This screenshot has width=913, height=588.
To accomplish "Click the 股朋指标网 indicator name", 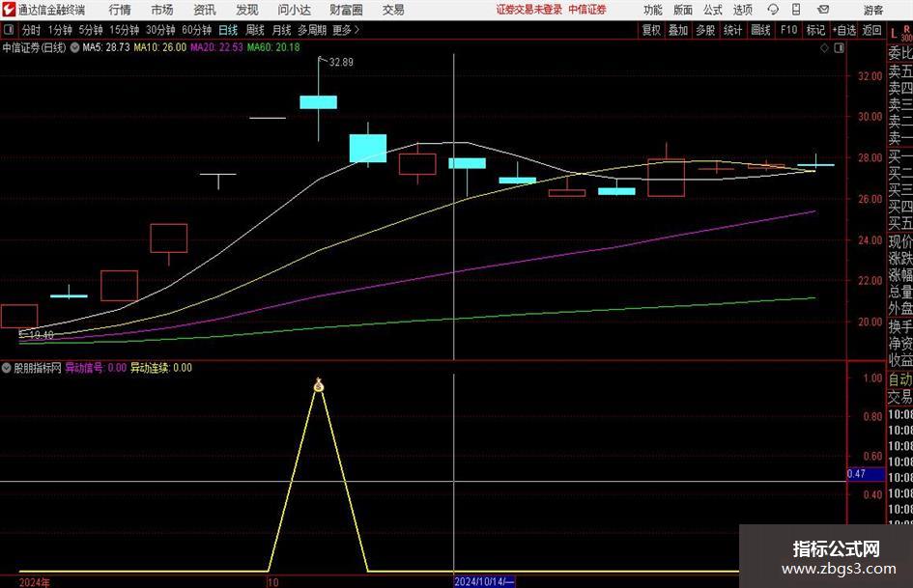I will [38, 368].
